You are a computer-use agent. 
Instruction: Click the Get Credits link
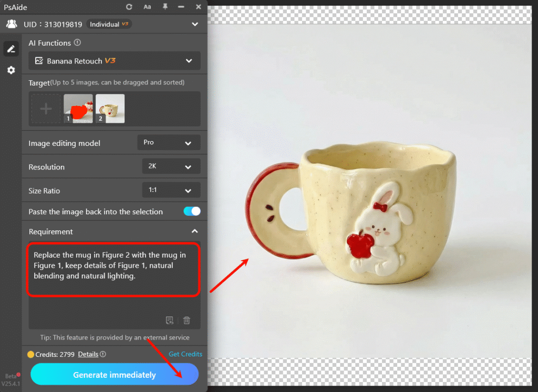185,354
